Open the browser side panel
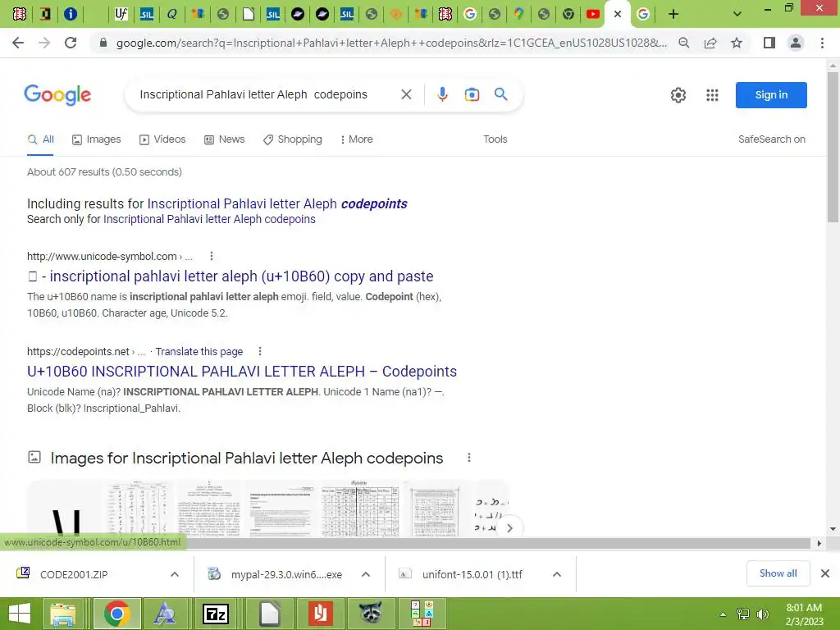840x630 pixels. pyautogui.click(x=769, y=43)
